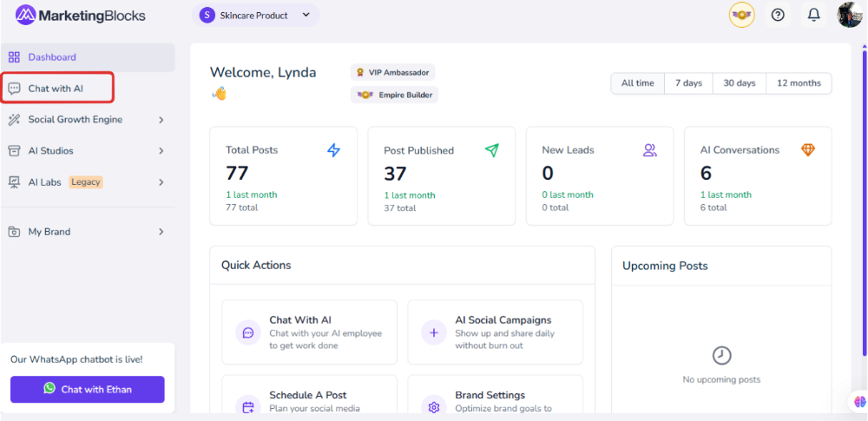This screenshot has height=421, width=868.
Task: Open the Skincare Product brand dropdown
Action: click(255, 15)
